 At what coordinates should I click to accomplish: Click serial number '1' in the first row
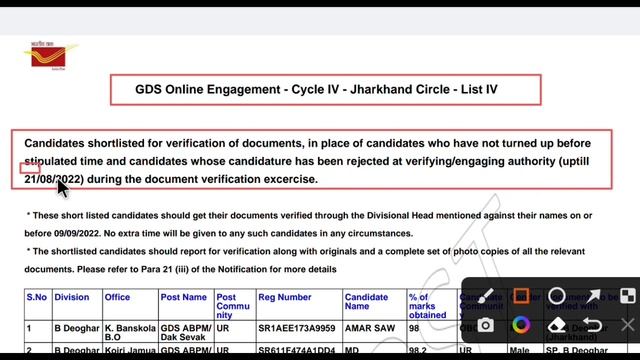tap(29, 328)
